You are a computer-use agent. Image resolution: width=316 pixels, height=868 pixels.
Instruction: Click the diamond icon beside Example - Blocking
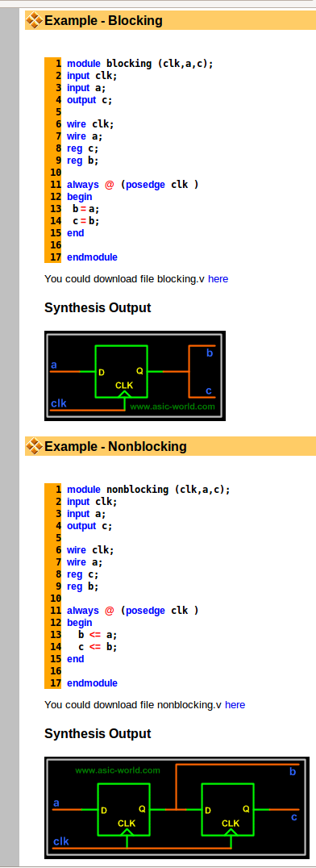(x=35, y=21)
